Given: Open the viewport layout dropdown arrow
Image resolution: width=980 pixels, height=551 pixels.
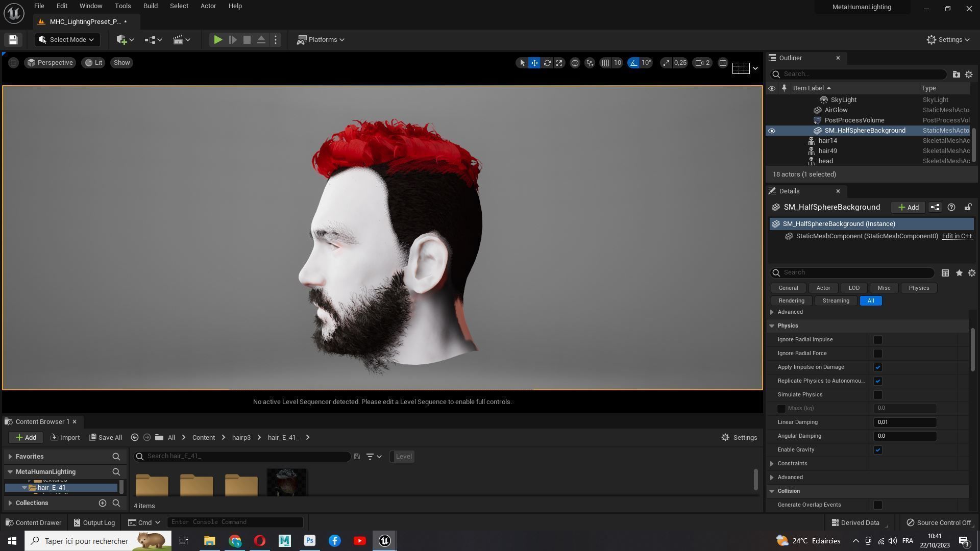Looking at the screenshot, I should (755, 68).
